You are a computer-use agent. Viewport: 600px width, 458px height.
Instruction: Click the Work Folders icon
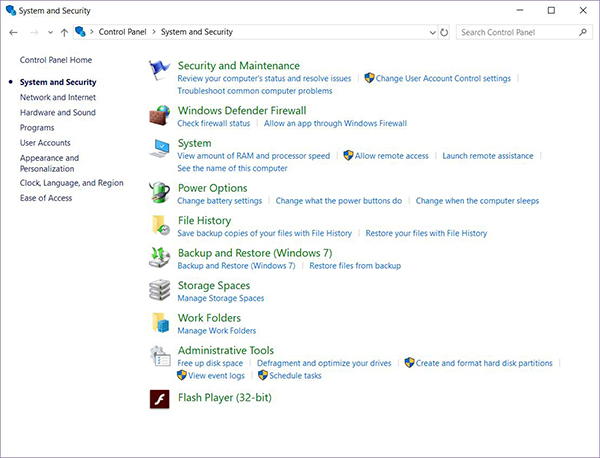(160, 323)
